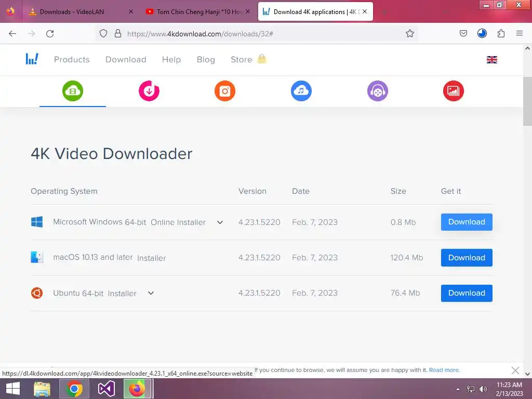This screenshot has width=532, height=399.
Task: Open Windows Start button
Action: point(13,389)
